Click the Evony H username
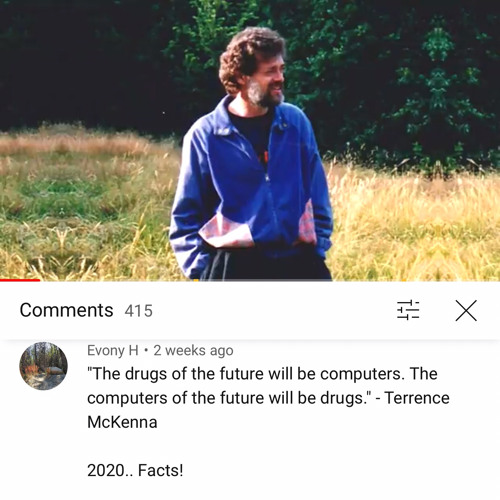 (113, 351)
